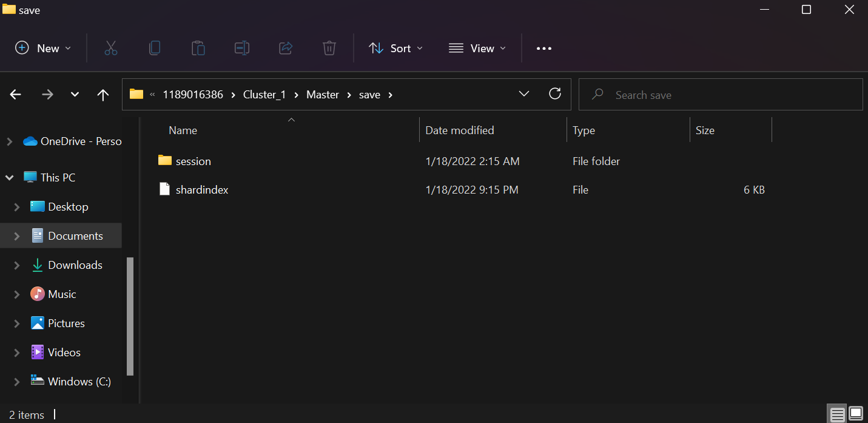Click the Share icon in toolbar
This screenshot has width=868, height=423.
(x=286, y=48)
